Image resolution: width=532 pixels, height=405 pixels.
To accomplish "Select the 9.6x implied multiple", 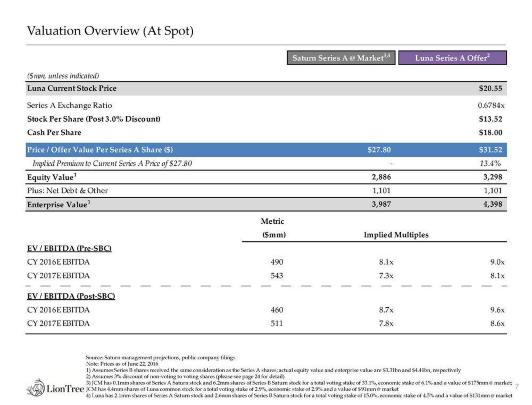I will [497, 310].
